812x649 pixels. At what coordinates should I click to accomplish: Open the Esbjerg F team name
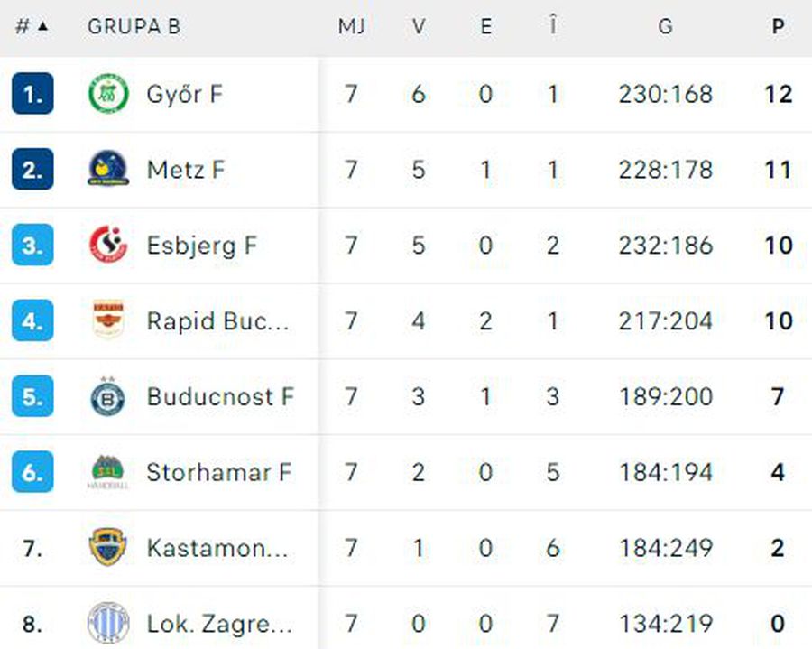pos(201,246)
